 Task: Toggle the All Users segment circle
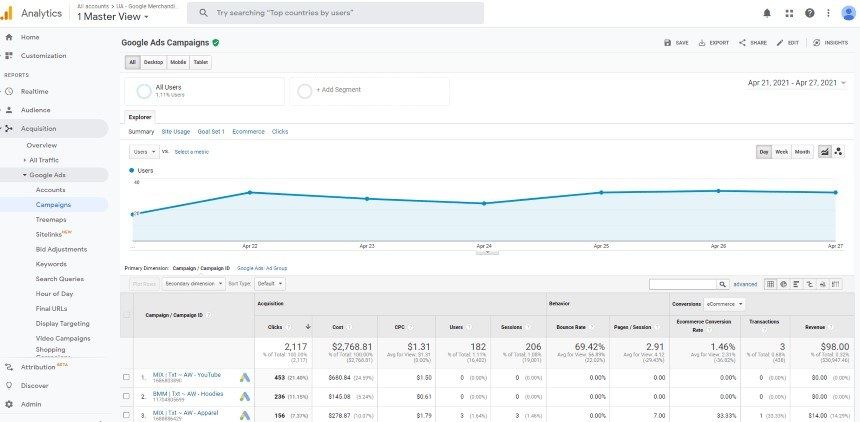pos(144,91)
